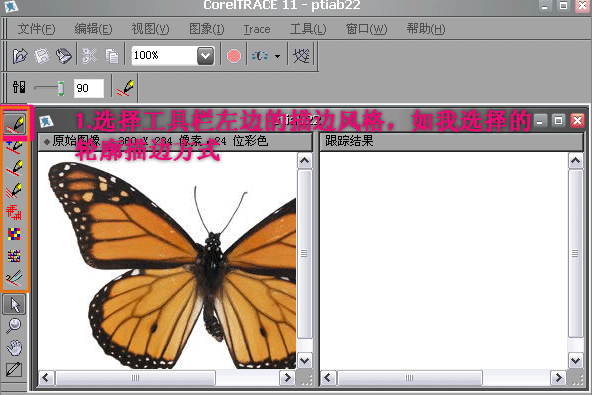592x395 pixels.
Task: Click the 原始图像 pane header
Action: [x=175, y=141]
